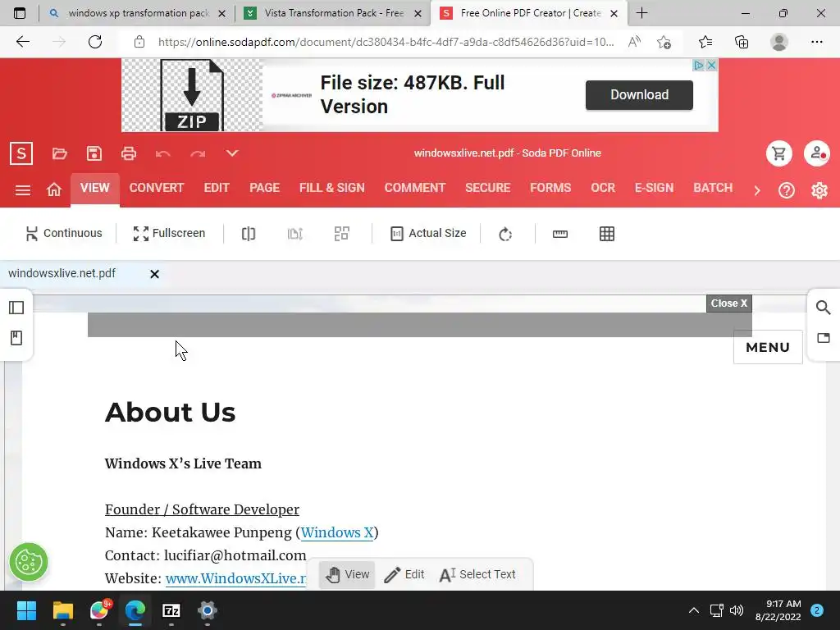Open Soda PDF settings gear
The image size is (840, 630).
(819, 190)
